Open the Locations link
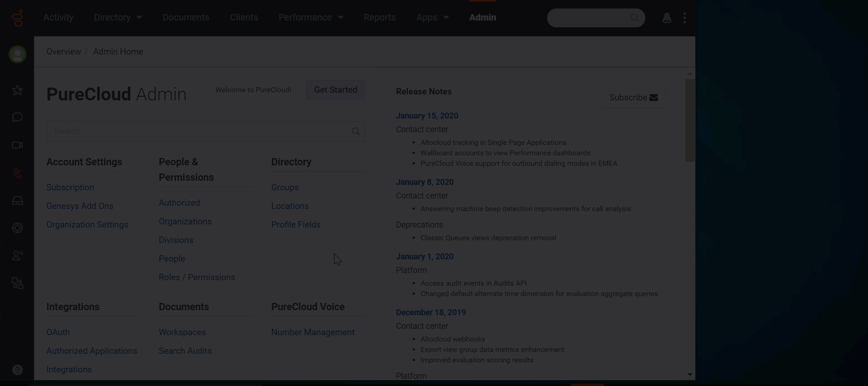 click(290, 206)
